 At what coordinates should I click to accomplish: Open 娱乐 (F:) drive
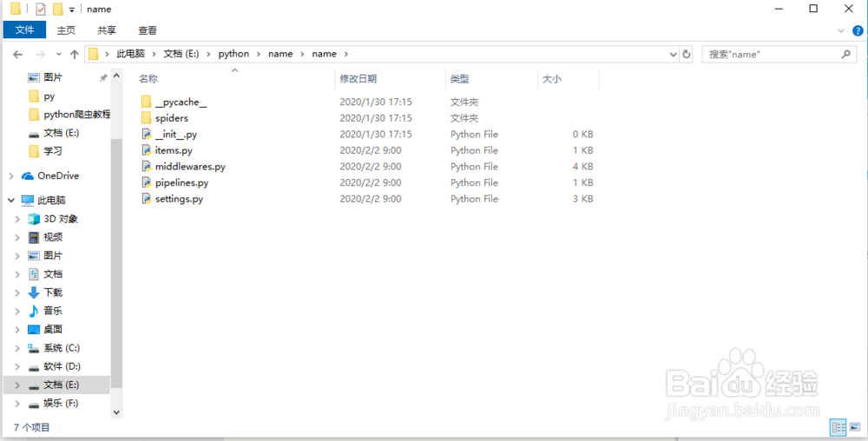(61, 404)
